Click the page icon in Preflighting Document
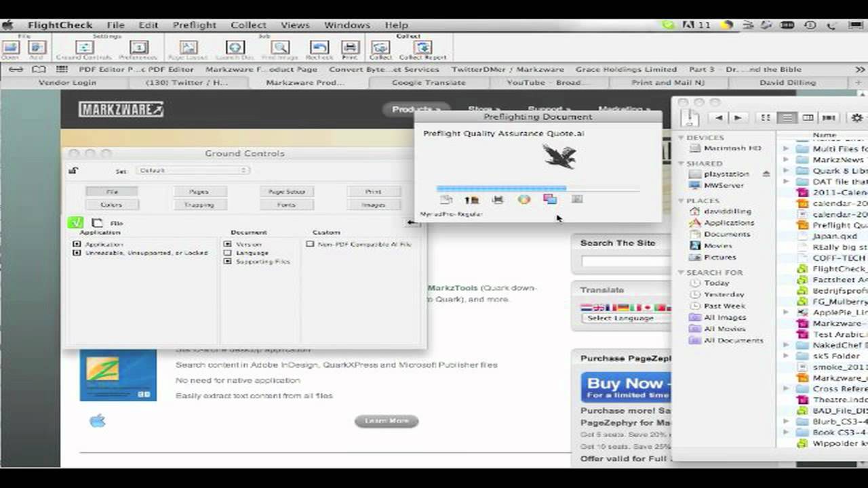This screenshot has height=488, width=868. [446, 199]
